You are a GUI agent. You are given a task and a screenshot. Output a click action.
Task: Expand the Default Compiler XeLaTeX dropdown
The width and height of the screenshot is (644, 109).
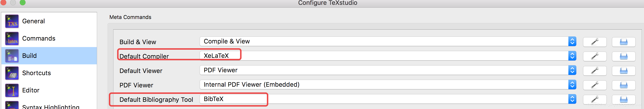pos(388,56)
